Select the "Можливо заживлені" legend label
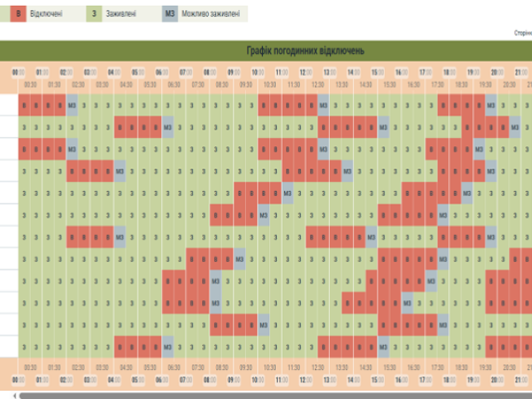This screenshot has width=532, height=399. tap(211, 15)
